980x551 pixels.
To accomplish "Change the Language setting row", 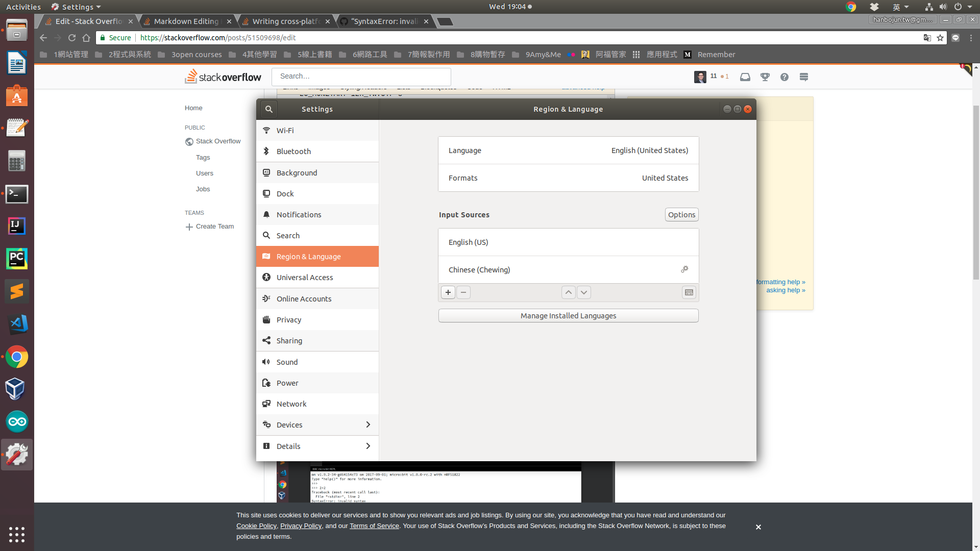I will click(568, 151).
